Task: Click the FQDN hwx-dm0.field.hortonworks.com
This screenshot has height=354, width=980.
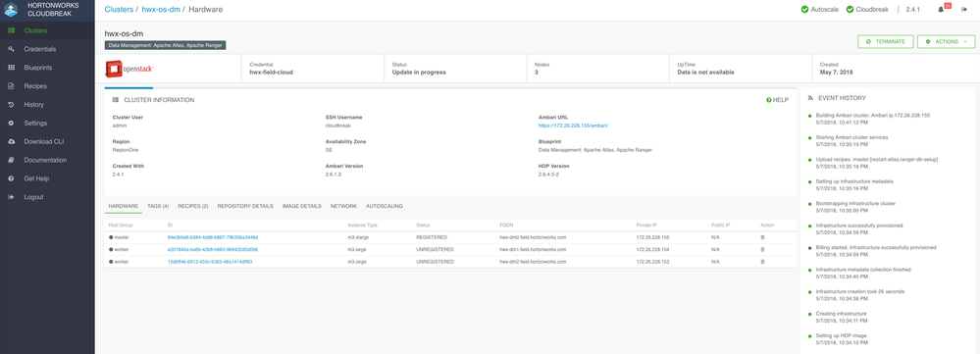Action: coord(533,237)
